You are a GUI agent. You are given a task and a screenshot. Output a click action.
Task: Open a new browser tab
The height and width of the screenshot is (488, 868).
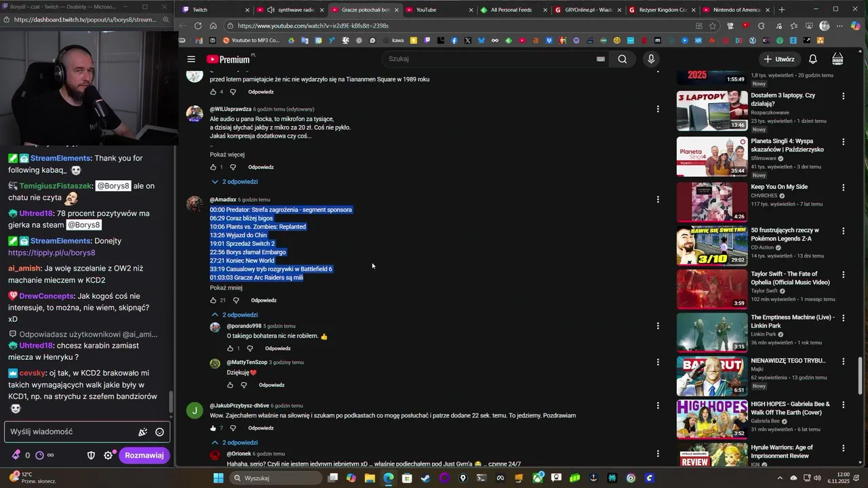pos(782,9)
